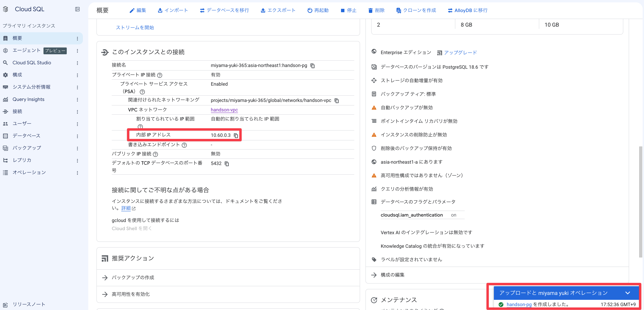644x310 pixels.
Task: Open more options for レプリカ menu item
Action: pyautogui.click(x=77, y=160)
